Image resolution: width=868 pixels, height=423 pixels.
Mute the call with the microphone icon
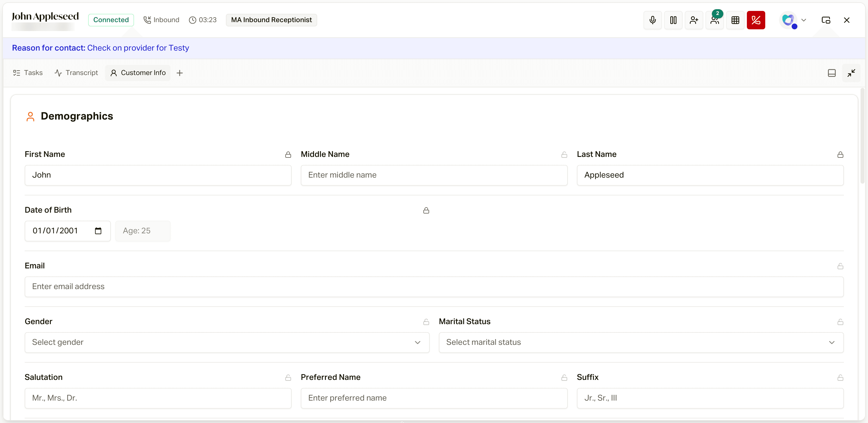[x=652, y=20]
